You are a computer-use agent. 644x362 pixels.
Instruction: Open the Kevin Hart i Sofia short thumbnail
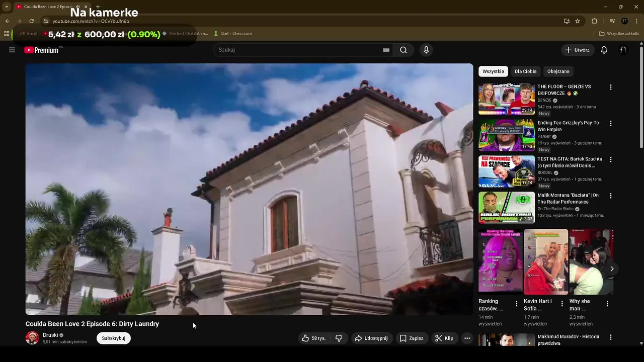coord(546,261)
